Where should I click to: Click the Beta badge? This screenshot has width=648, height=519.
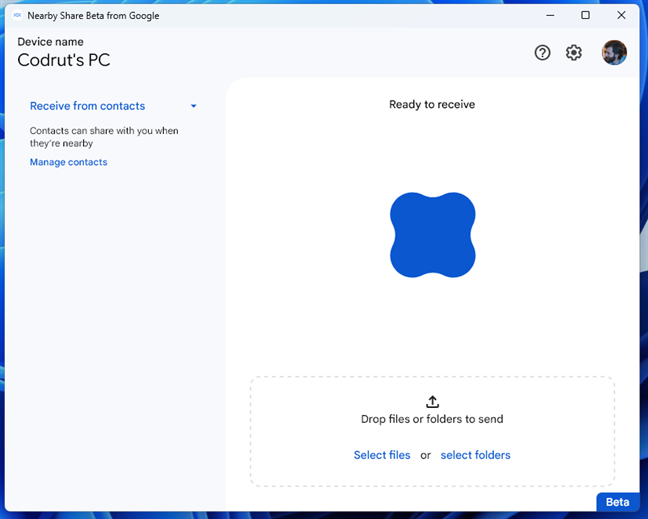[x=617, y=502]
